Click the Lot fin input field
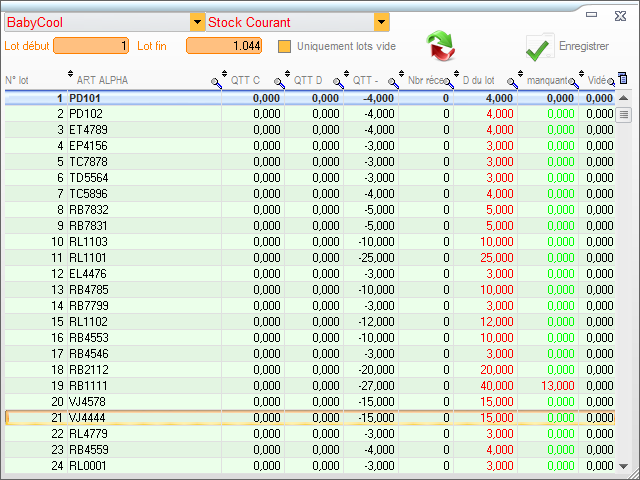The image size is (640, 480). tap(223, 46)
